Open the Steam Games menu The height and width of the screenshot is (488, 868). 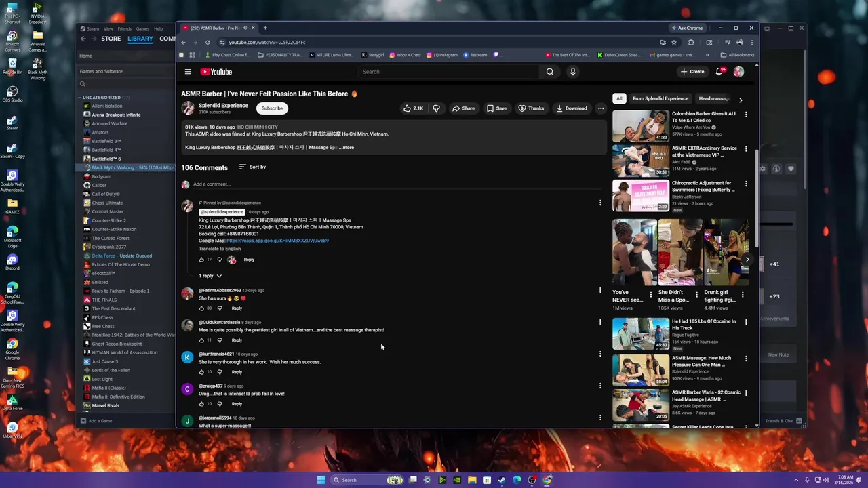coord(142,28)
